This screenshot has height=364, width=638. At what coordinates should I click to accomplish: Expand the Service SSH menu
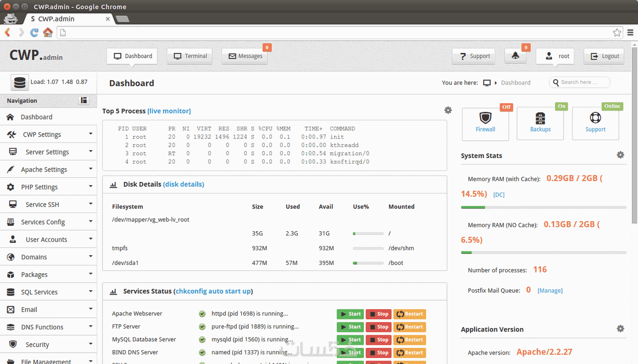(48, 205)
